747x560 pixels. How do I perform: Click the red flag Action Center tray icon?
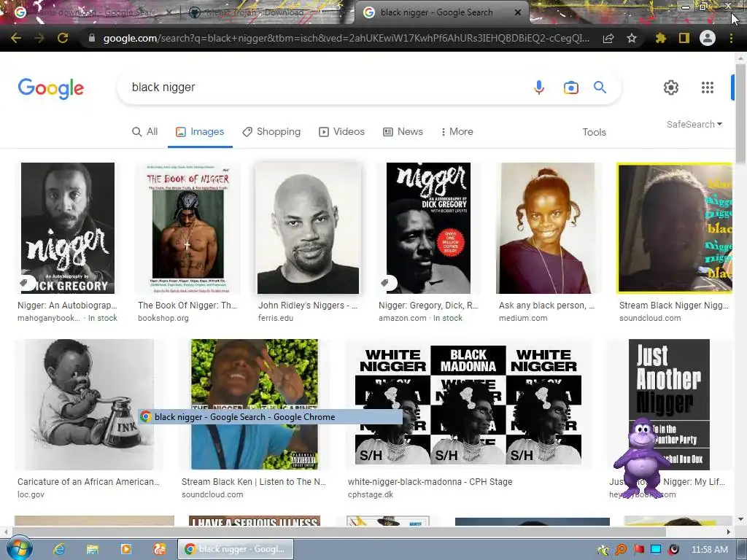639,550
